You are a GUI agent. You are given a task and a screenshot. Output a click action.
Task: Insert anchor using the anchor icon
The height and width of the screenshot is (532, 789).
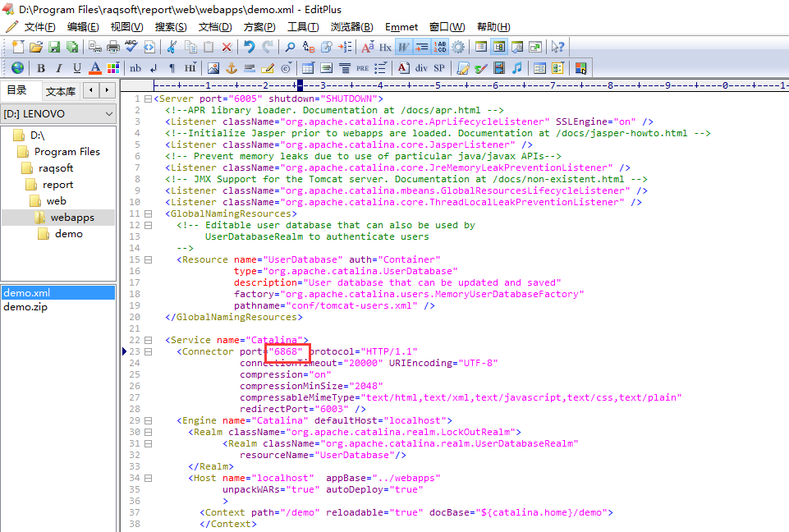[231, 68]
